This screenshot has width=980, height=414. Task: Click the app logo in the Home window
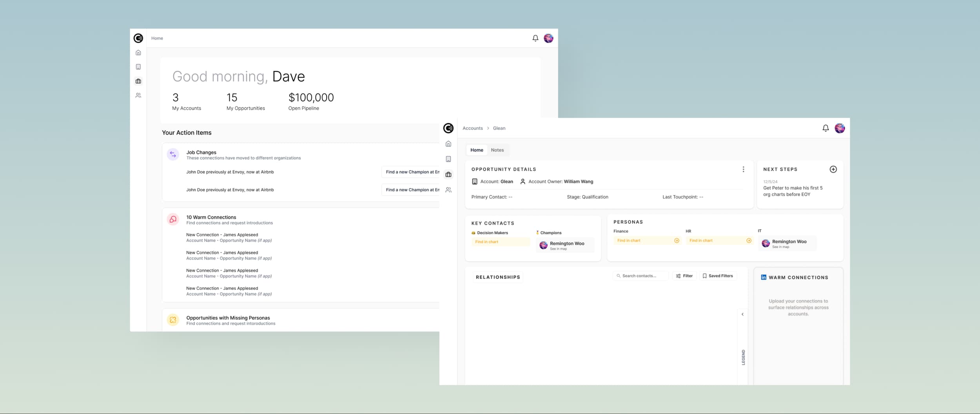pos(138,38)
